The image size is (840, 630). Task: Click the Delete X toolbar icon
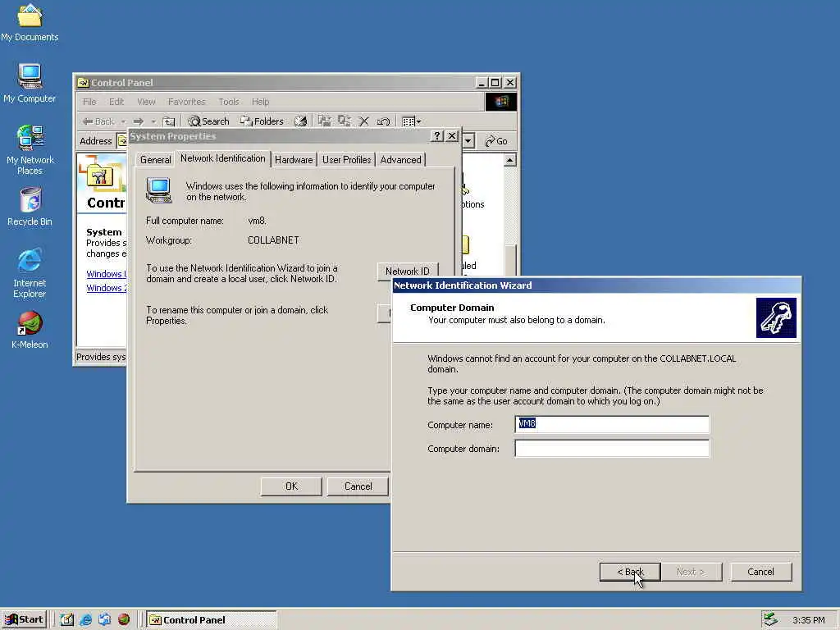363,121
